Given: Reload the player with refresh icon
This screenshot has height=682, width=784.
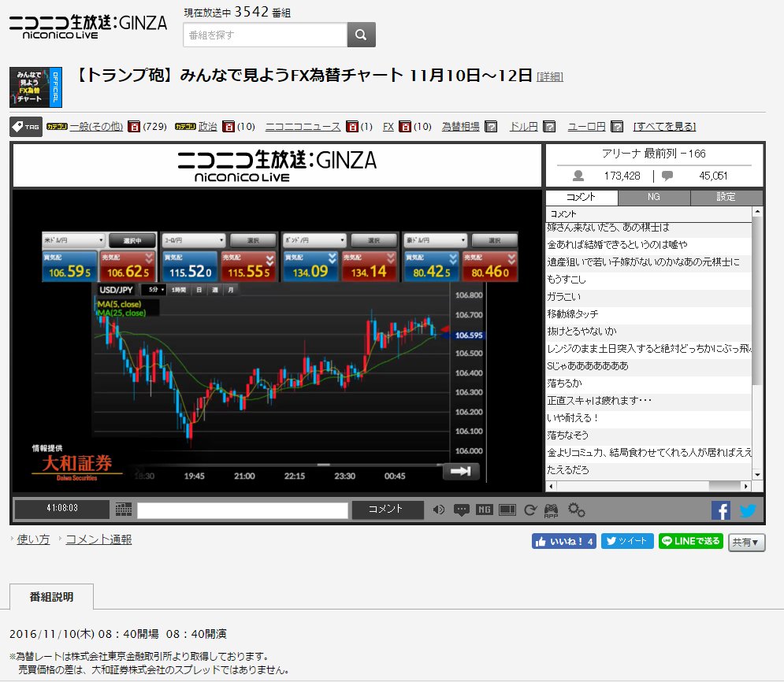Looking at the screenshot, I should point(530,510).
